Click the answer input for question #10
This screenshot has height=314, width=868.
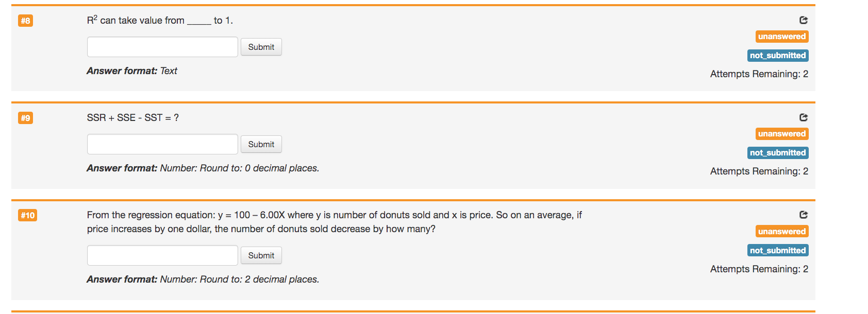(x=162, y=255)
